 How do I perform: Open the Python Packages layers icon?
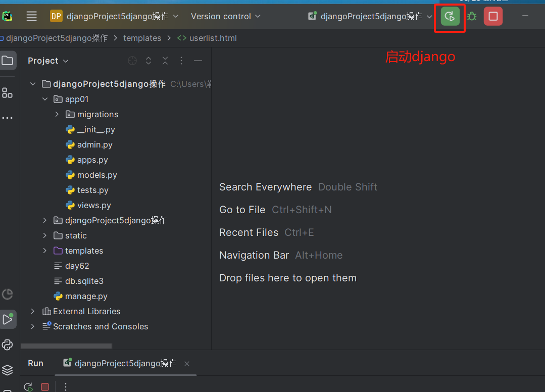[x=7, y=370]
